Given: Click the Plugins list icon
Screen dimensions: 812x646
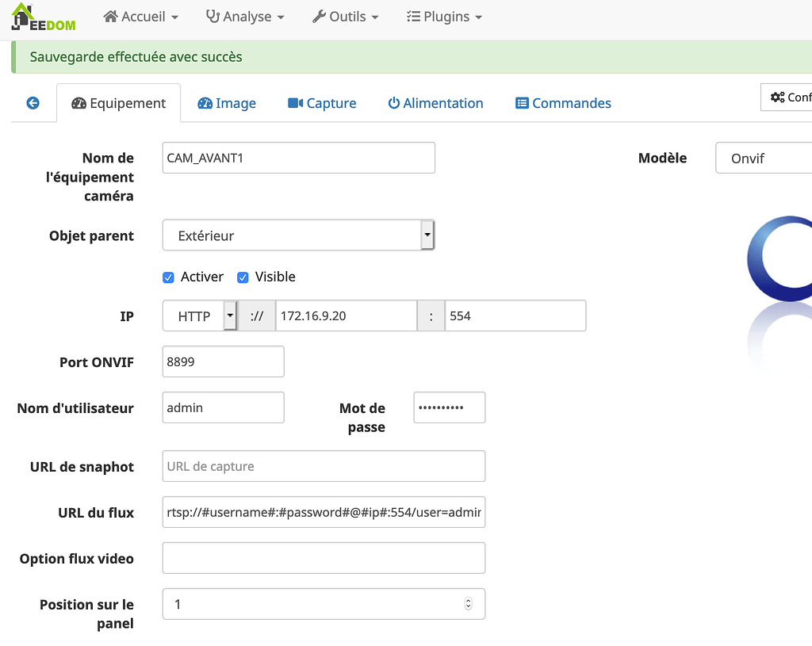Looking at the screenshot, I should click(x=413, y=17).
